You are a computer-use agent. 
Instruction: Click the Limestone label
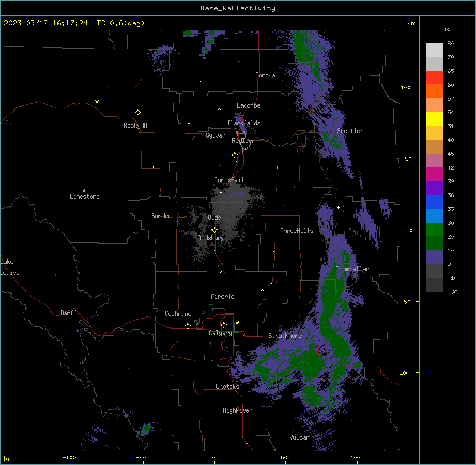(84, 197)
